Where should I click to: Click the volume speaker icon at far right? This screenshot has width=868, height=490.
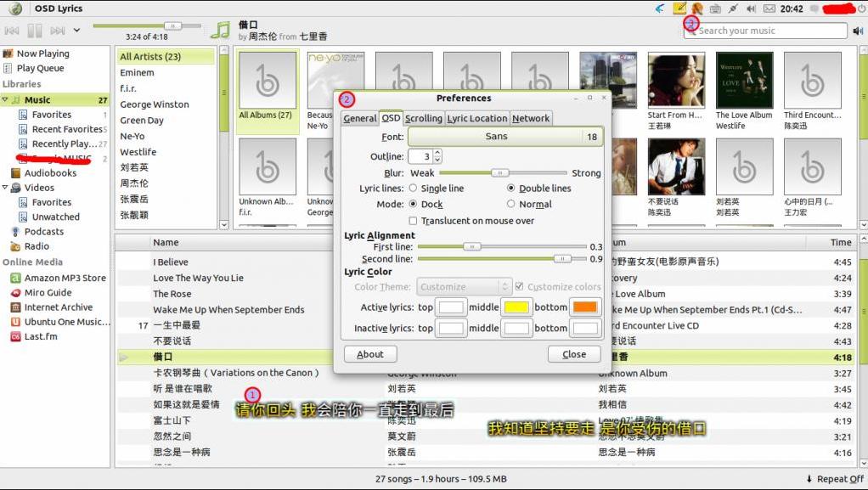[x=858, y=31]
